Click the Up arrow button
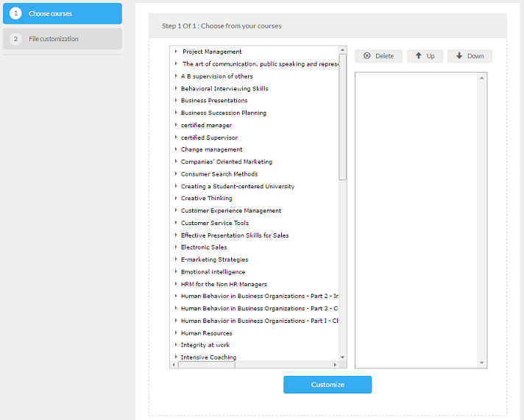This screenshot has height=420, width=524. click(x=425, y=56)
